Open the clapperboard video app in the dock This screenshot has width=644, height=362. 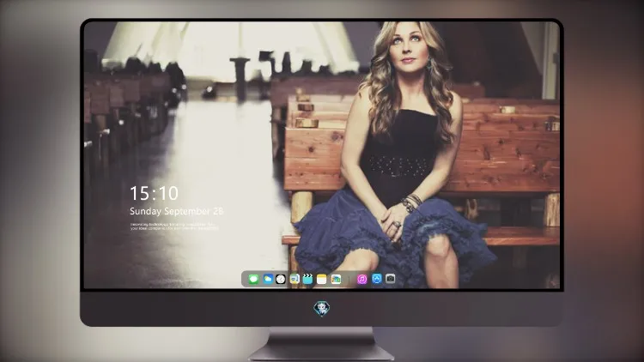[x=307, y=279]
